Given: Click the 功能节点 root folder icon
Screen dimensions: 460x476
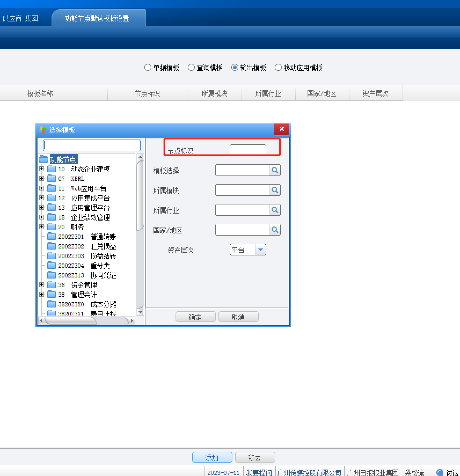Looking at the screenshot, I should [x=44, y=159].
